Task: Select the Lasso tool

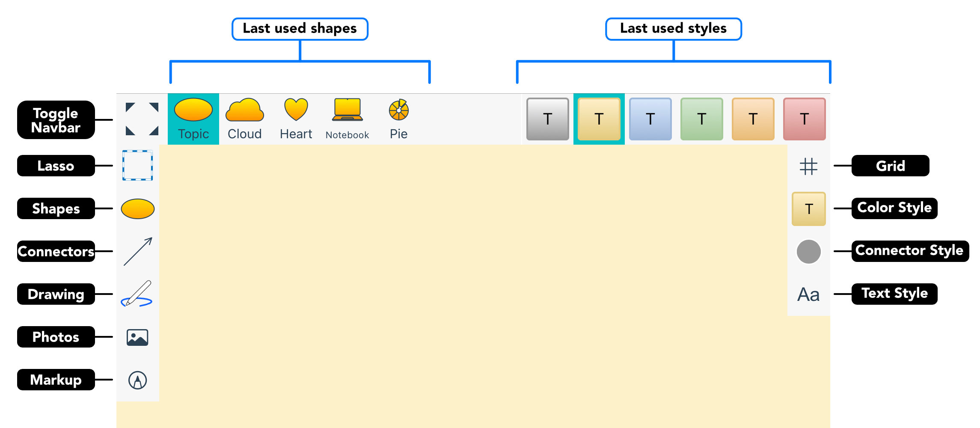Action: pos(137,166)
